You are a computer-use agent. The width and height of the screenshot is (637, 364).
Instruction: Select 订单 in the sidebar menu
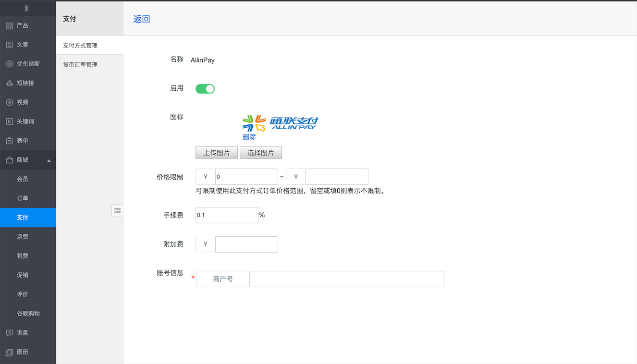point(23,198)
